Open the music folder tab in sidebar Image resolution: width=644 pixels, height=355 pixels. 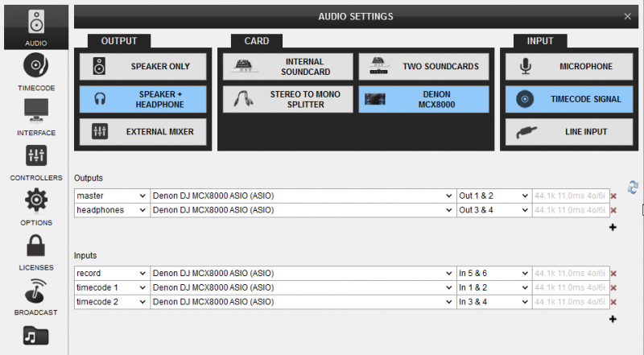[x=35, y=335]
